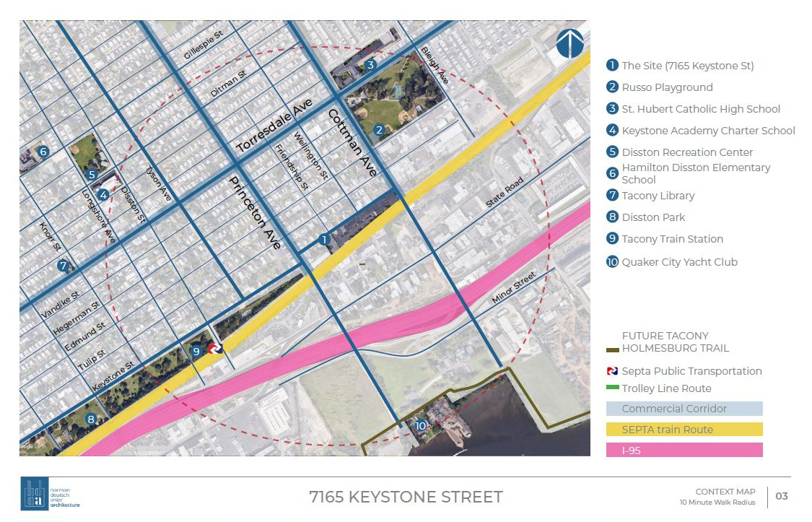Click the north arrow compass icon
Viewport: 812px width, 522px height.
point(569,43)
